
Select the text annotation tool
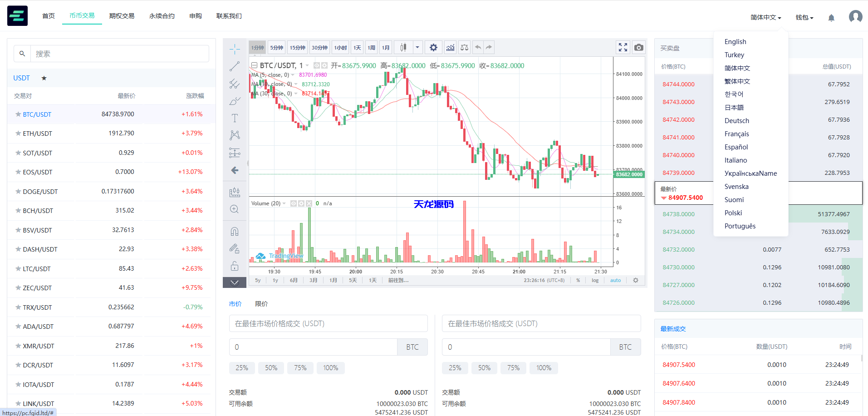click(235, 118)
